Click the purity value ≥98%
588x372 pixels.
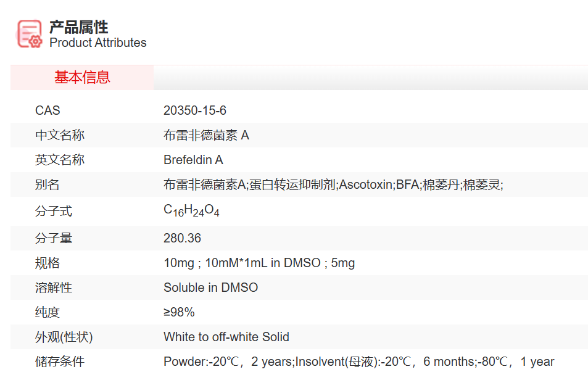coord(179,312)
